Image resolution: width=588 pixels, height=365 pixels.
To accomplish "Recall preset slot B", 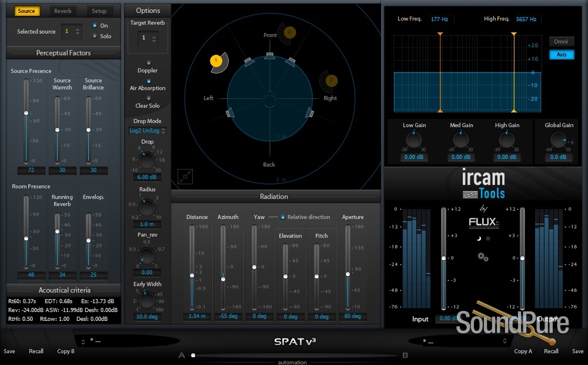I will (x=551, y=351).
